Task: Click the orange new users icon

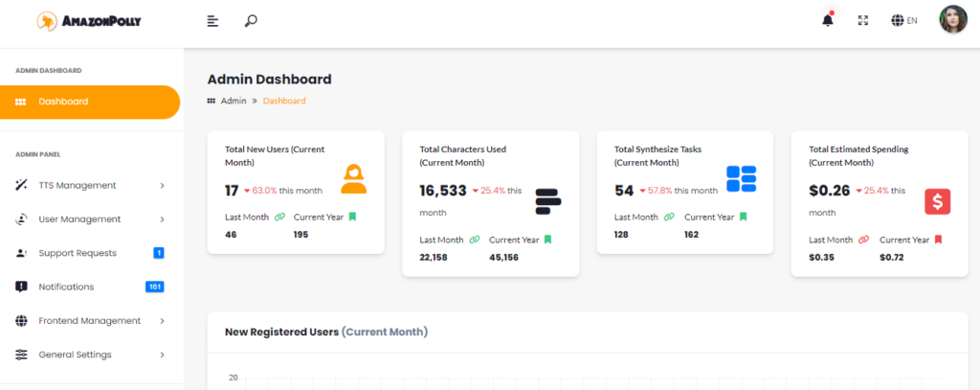Action: 354,178
